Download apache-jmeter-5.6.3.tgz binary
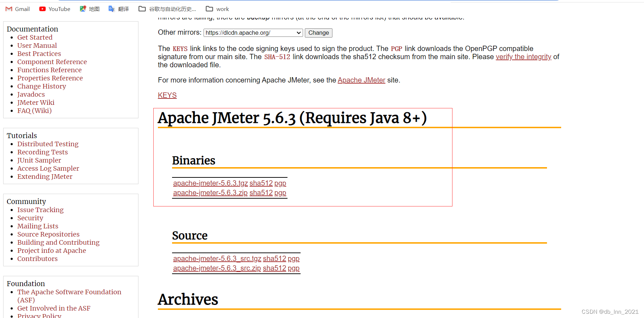644x318 pixels. 210,183
